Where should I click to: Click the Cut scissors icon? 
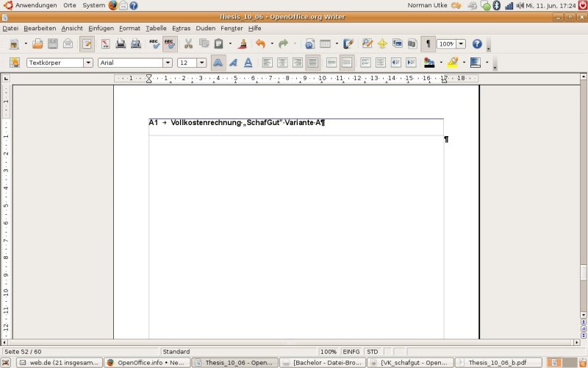click(x=188, y=44)
